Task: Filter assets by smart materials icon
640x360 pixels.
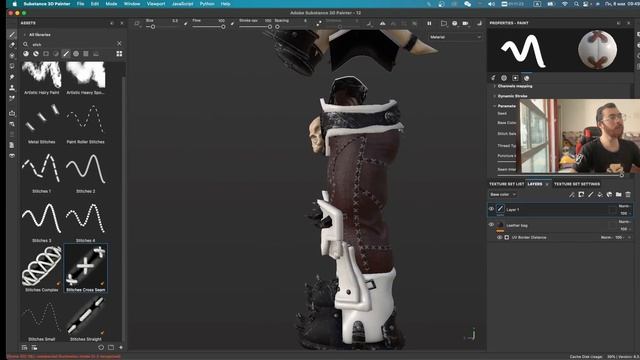Action: pos(36,54)
